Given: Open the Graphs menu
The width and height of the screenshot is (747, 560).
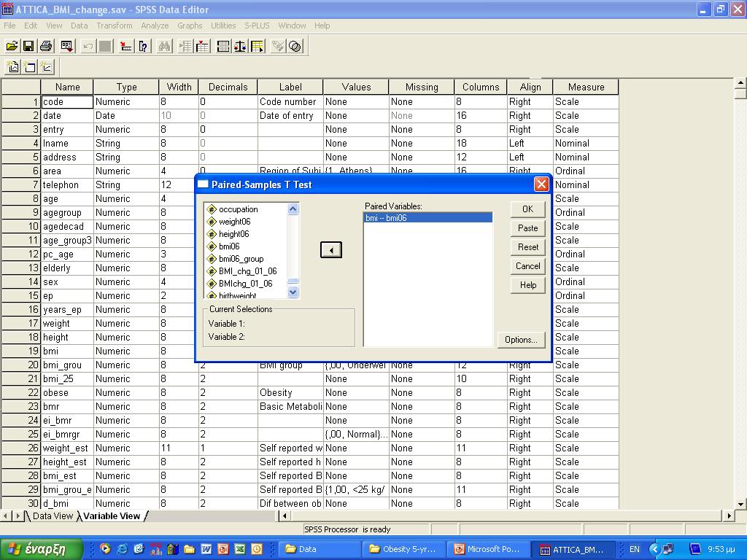Looking at the screenshot, I should point(190,26).
